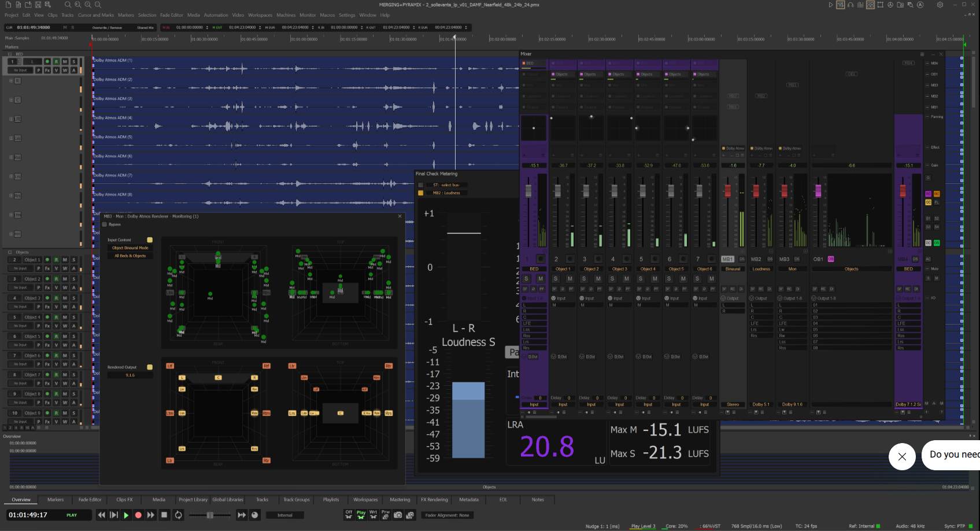Screen dimensions: 980x531
Task: Click the Stereo bus label in mixer
Action: (733, 404)
